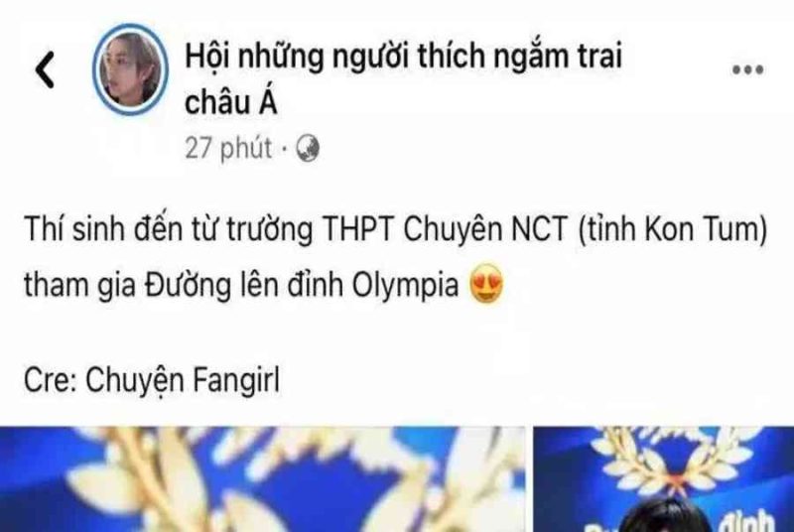This screenshot has height=532, width=794.
Task: Open the smaller right photo
Action: [x=663, y=479]
